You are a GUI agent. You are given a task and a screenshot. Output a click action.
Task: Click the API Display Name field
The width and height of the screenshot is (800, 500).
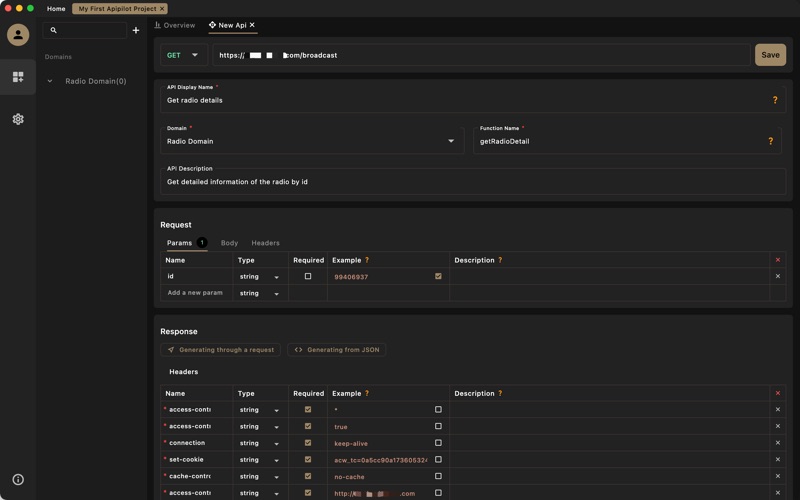coord(473,100)
